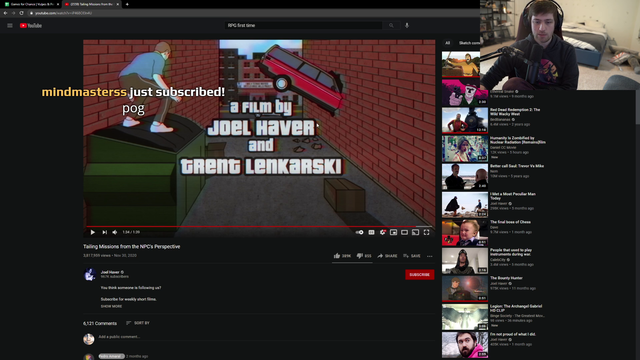640x360 pixels.
Task: Share the video
Action: pyautogui.click(x=387, y=256)
